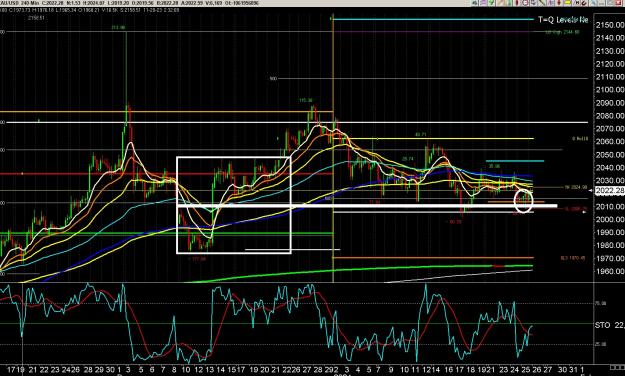Click the 75.00 stochastic level label
Image resolution: width=625 pixels, height=376 pixels.
[600, 303]
